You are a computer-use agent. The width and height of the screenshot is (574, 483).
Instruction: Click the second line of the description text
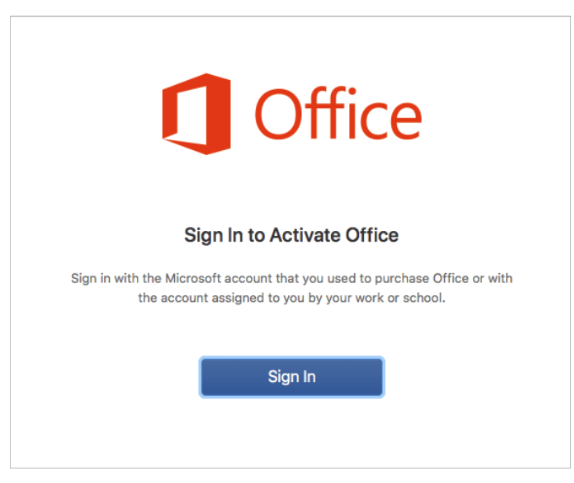click(292, 298)
